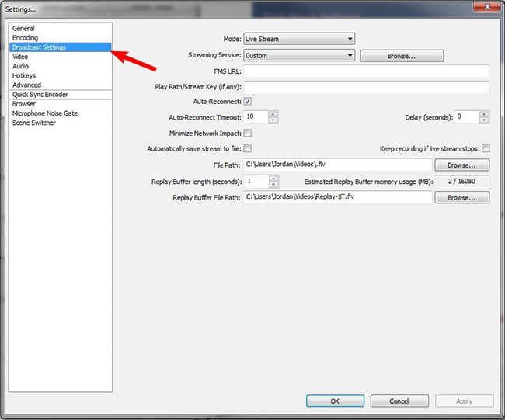Enable Minimize Network Impact
505x420 pixels.
(x=248, y=133)
